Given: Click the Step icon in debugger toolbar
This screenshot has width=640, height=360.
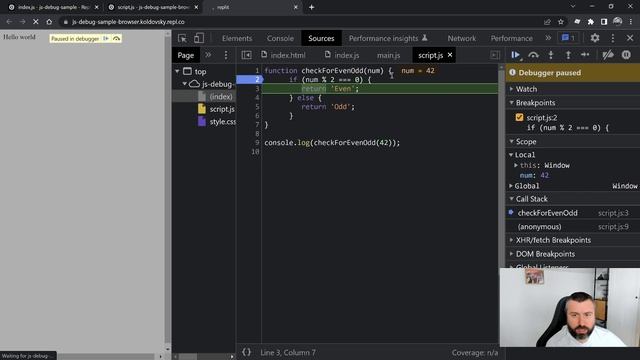Looking at the screenshot, I should 585,55.
